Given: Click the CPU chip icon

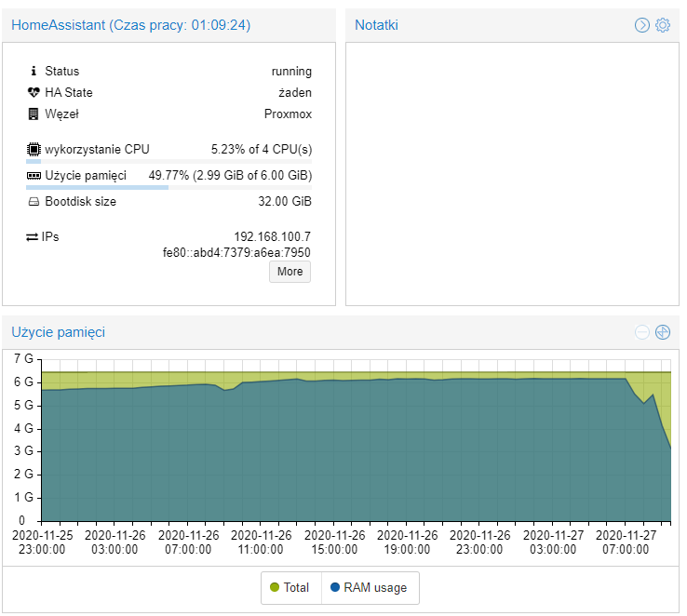Looking at the screenshot, I should (x=34, y=149).
